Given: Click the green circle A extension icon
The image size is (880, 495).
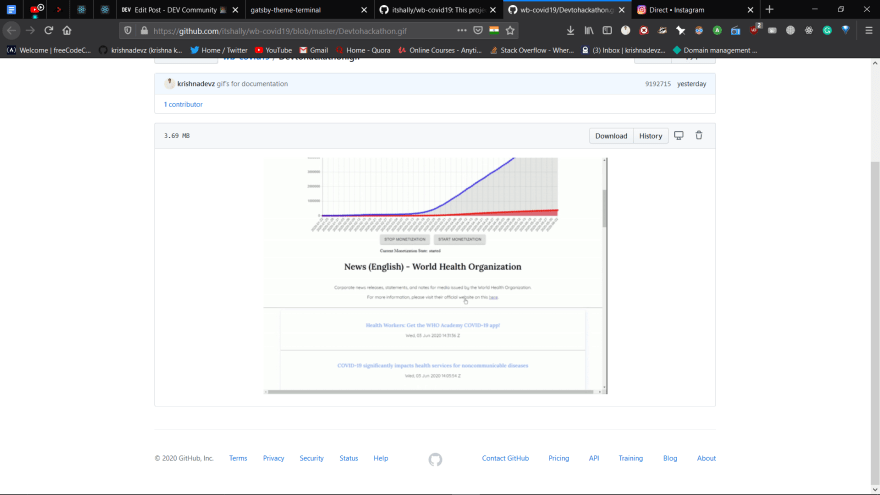Looking at the screenshot, I should pos(717,30).
